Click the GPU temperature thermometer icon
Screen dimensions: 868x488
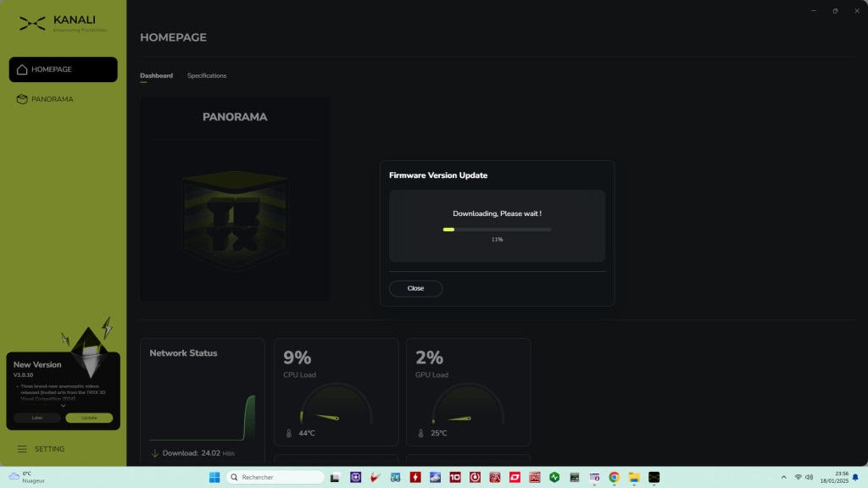421,433
